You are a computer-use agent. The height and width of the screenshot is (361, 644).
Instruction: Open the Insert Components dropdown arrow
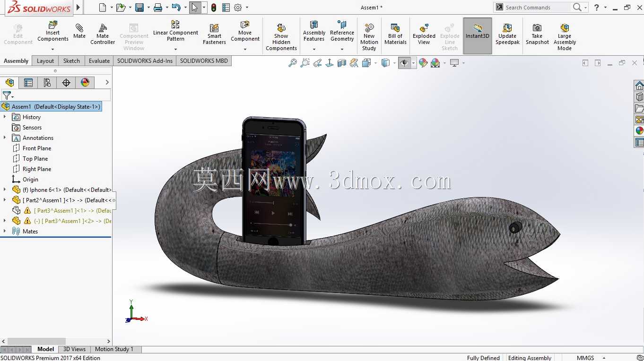53,49
